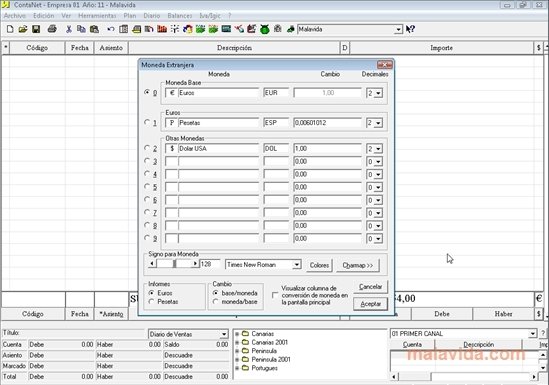Click right arrow of Signo para Moneda slider
549x385 pixels.
195,264
